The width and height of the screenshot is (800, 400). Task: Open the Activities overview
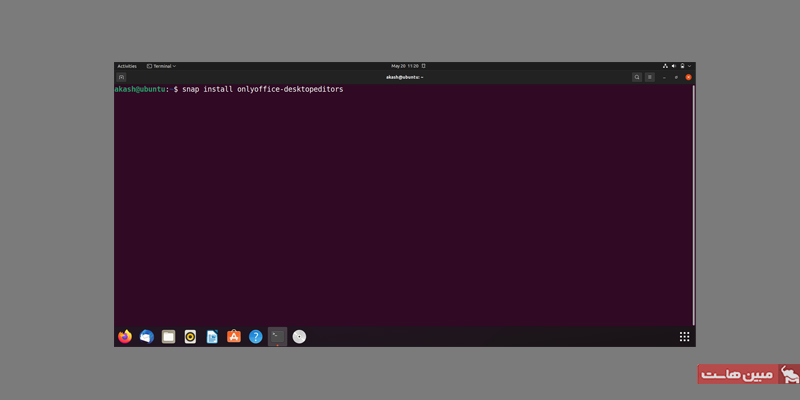[127, 66]
